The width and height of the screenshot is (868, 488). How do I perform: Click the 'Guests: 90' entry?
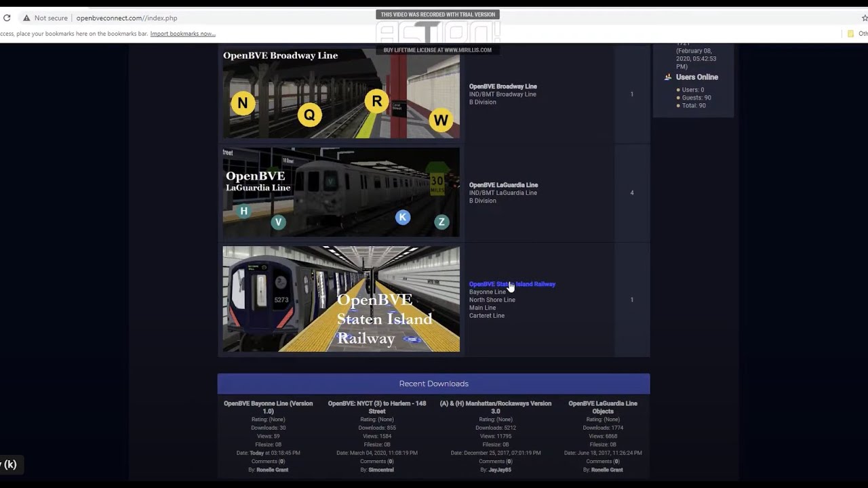696,98
